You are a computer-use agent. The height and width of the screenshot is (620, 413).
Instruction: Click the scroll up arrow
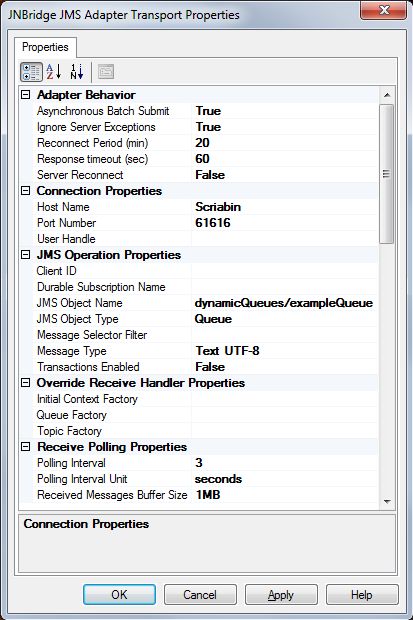(x=387, y=95)
